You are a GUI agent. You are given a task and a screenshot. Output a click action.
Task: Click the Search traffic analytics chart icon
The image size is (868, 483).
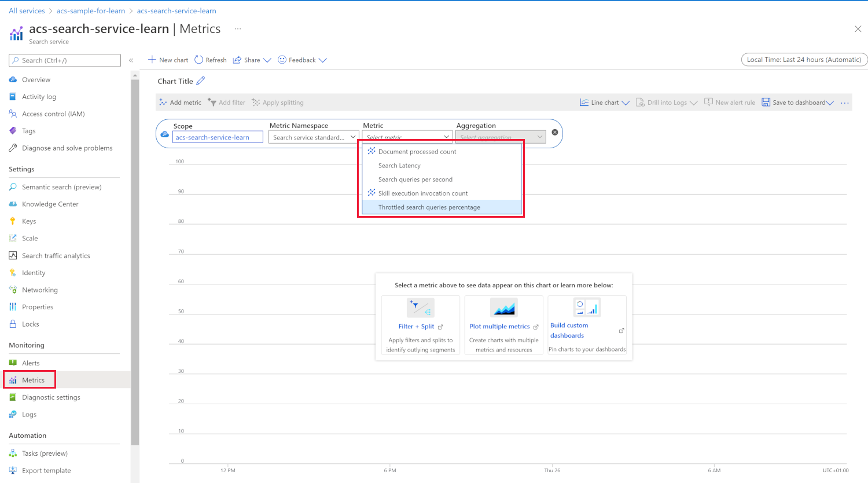click(x=13, y=255)
